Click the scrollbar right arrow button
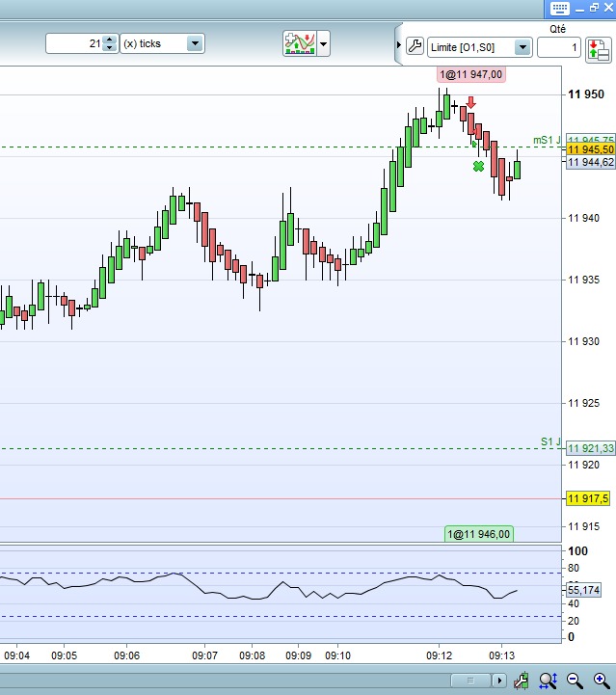This screenshot has height=695, width=616. pyautogui.click(x=499, y=681)
